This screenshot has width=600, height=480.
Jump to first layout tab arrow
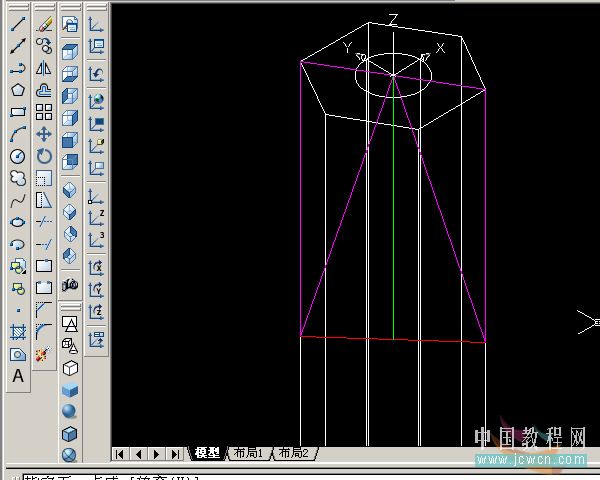pyautogui.click(x=120, y=454)
